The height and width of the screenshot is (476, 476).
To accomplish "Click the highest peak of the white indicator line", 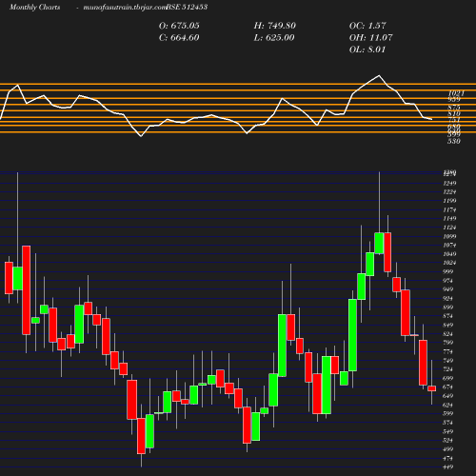I will click(379, 76).
